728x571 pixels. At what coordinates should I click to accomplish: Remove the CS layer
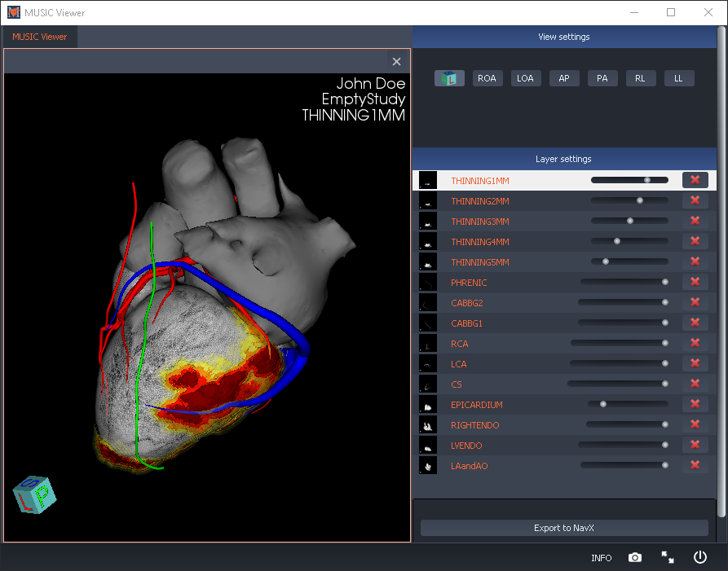click(x=695, y=384)
